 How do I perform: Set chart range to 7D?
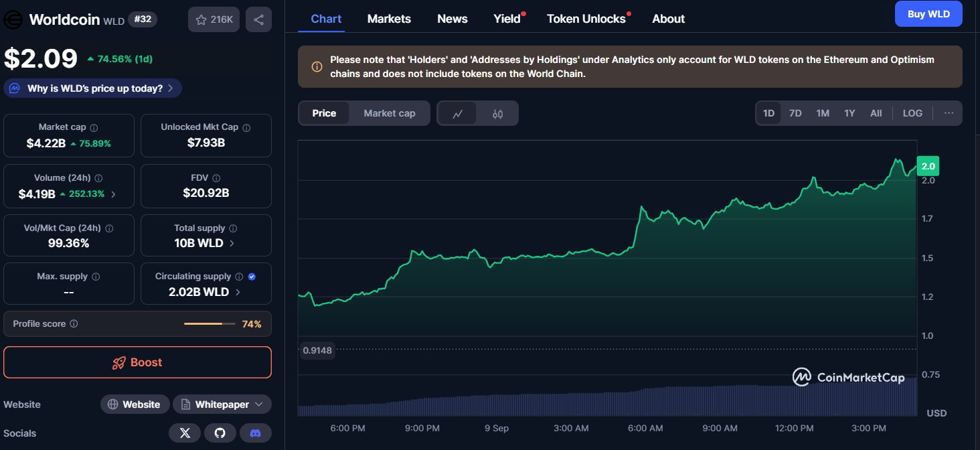(x=795, y=113)
